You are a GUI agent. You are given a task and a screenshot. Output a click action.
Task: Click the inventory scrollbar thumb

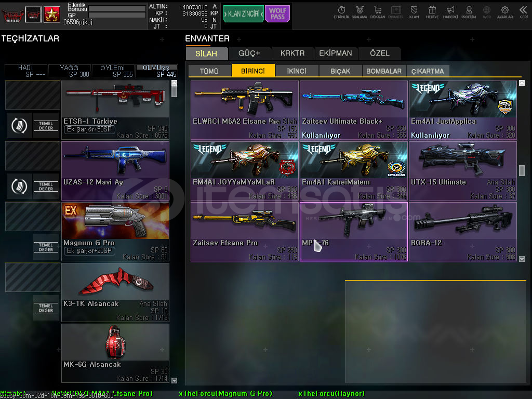pos(522,170)
